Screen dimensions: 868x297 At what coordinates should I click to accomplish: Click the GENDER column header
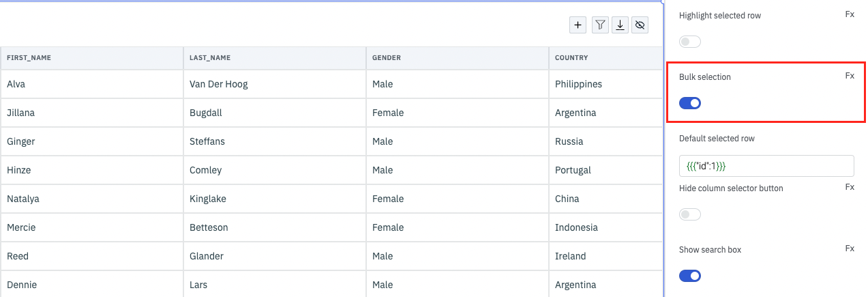tap(386, 58)
